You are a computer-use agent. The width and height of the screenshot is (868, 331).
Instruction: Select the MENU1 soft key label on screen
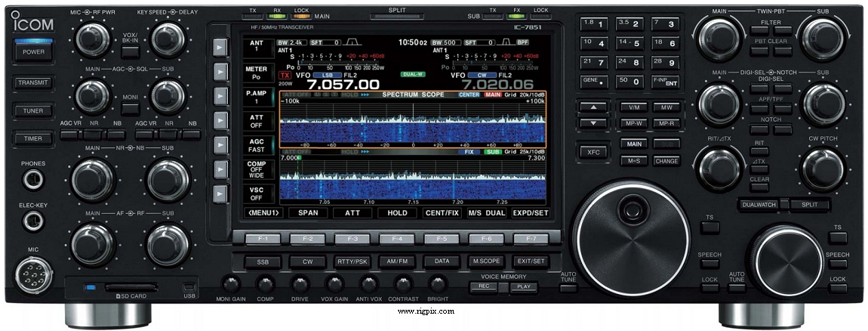(x=263, y=212)
